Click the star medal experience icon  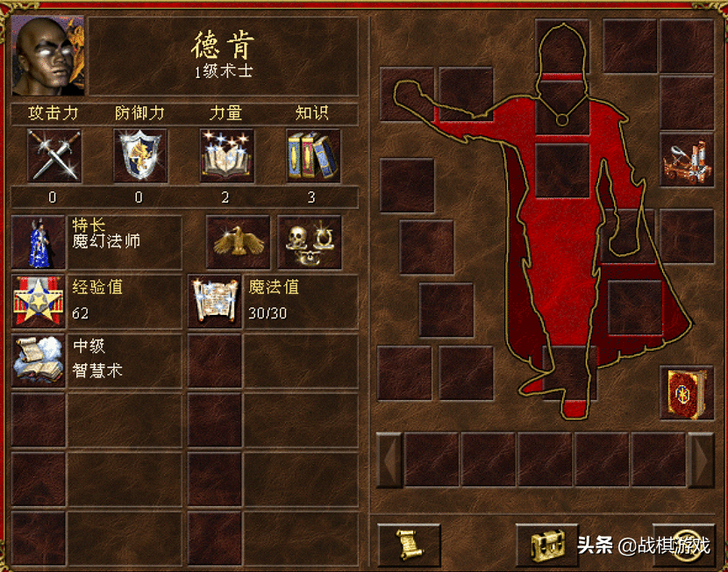coord(38,302)
